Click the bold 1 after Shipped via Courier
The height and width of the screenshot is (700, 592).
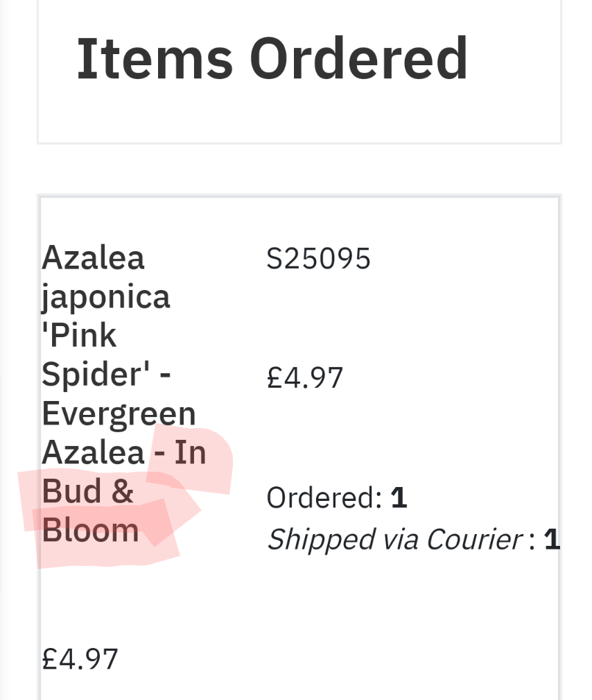pos(551,539)
